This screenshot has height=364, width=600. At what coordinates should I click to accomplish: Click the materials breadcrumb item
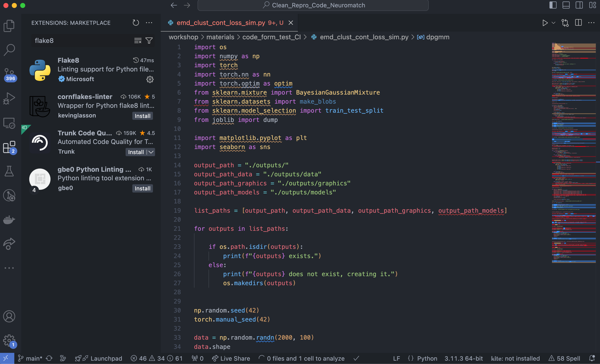[x=220, y=37]
